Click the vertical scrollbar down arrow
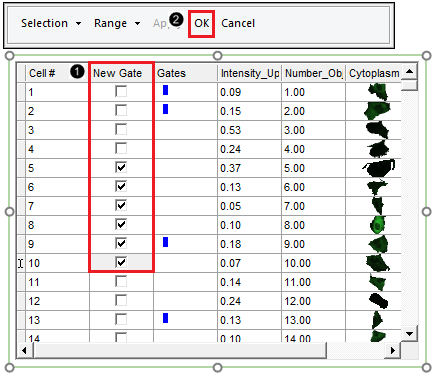Screen dimensions: 434x374 (409, 333)
